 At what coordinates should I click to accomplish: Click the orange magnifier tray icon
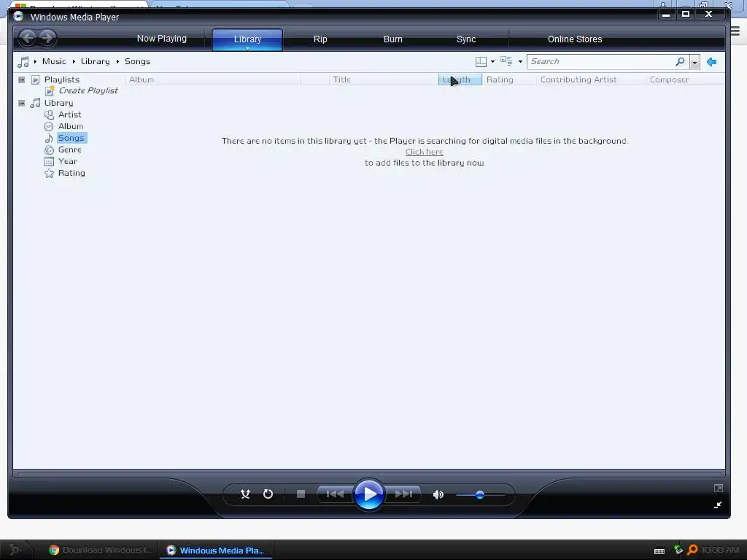(692, 550)
